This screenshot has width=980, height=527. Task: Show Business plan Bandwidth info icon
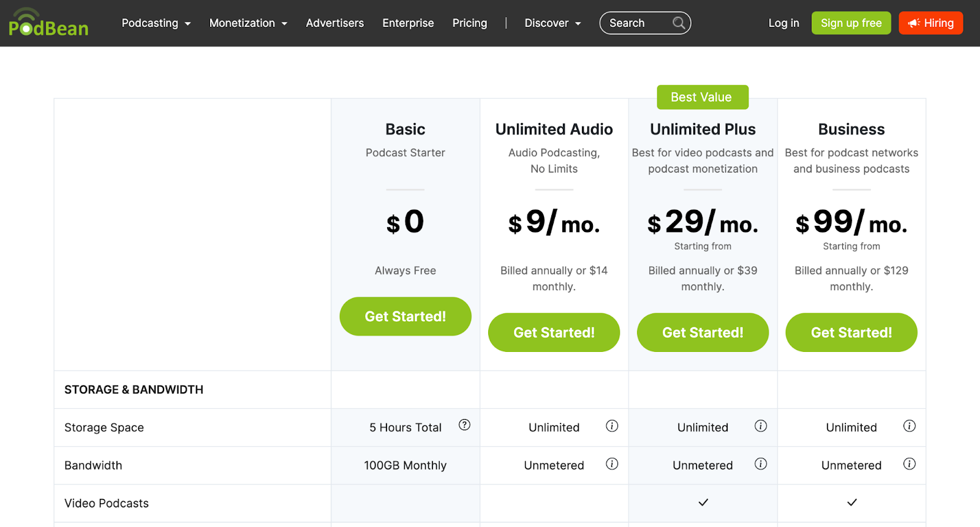910,464
